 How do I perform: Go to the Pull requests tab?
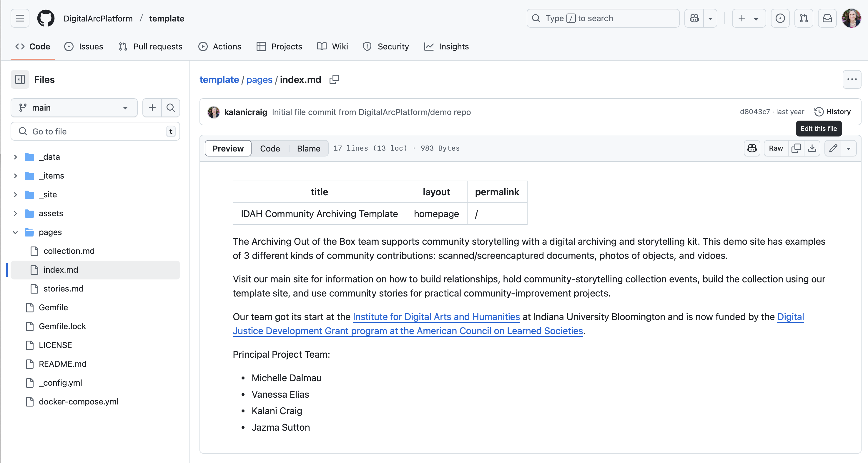[151, 46]
